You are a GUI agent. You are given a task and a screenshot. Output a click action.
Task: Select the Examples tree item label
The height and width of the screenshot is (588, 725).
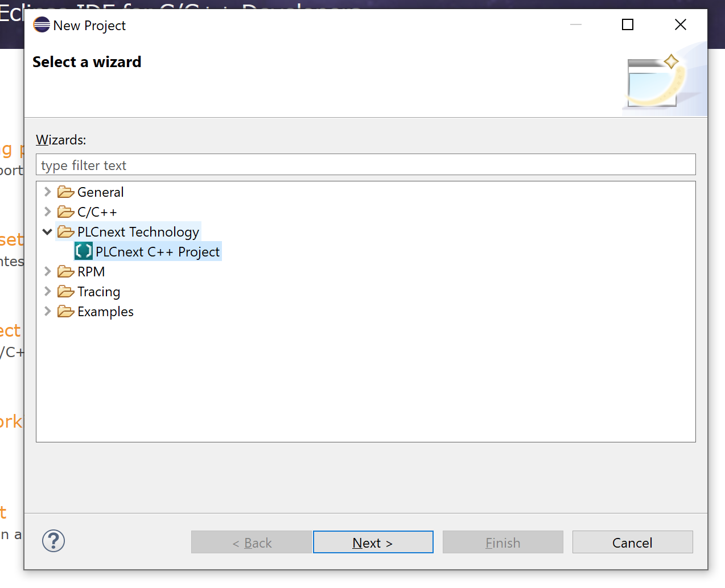click(106, 312)
